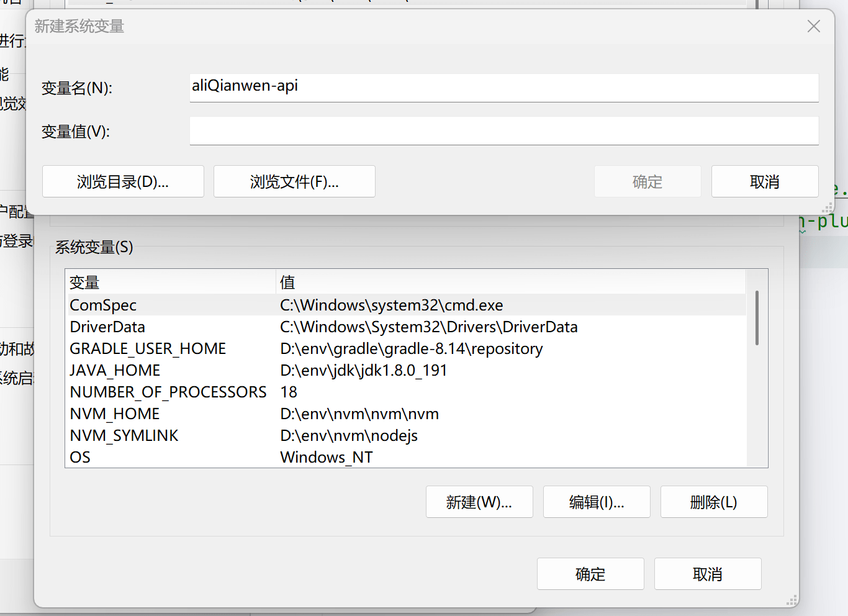Select the DriverData variable row

coord(107,327)
